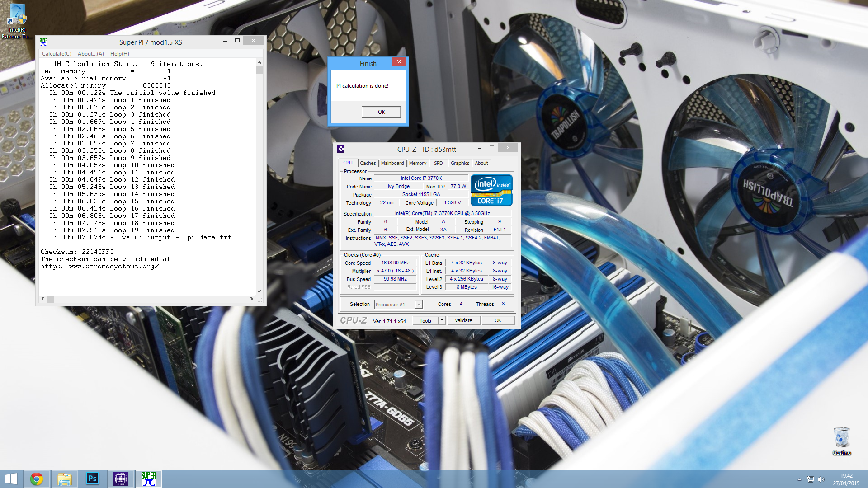Minimize the Super PI window

coord(225,41)
